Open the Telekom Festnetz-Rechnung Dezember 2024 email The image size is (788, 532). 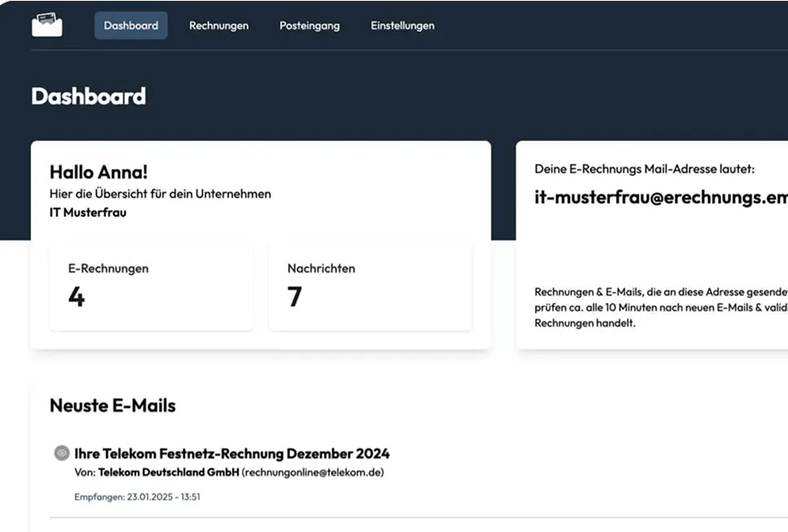point(232,454)
